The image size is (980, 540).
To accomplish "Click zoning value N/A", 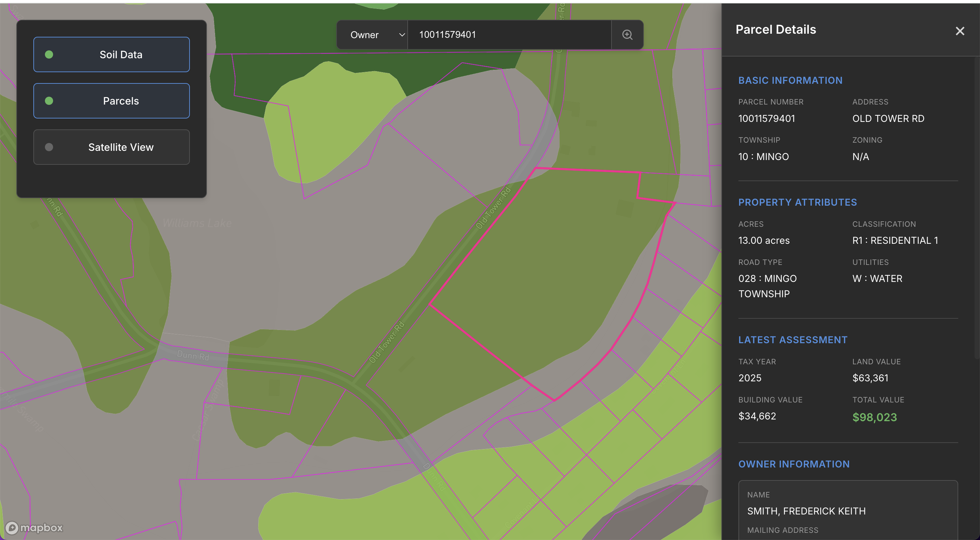I will [x=861, y=156].
